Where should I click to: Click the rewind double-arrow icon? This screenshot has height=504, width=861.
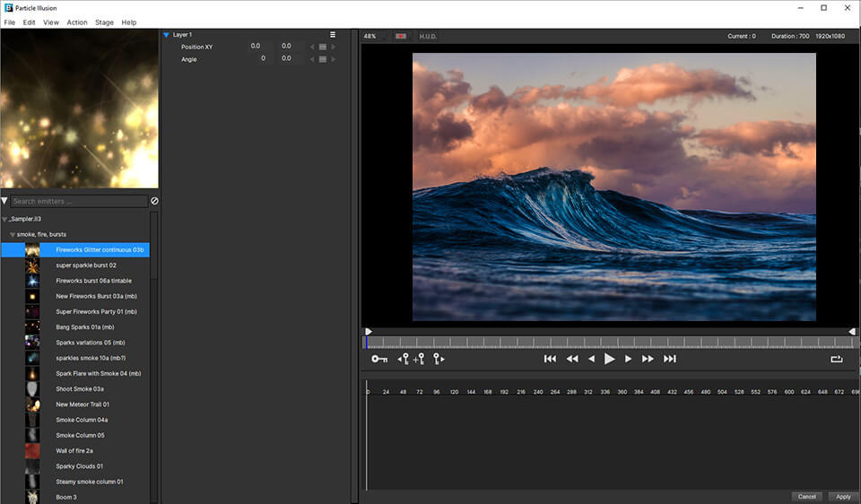pyautogui.click(x=572, y=359)
